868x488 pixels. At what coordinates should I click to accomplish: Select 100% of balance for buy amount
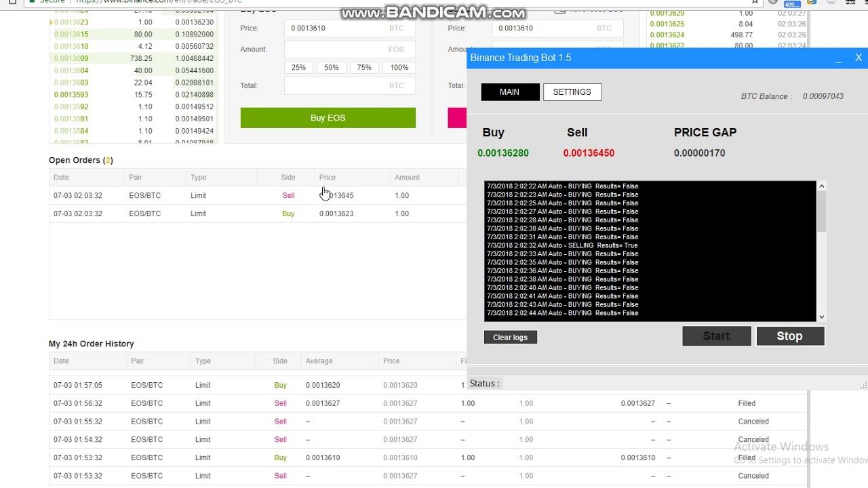tap(399, 68)
